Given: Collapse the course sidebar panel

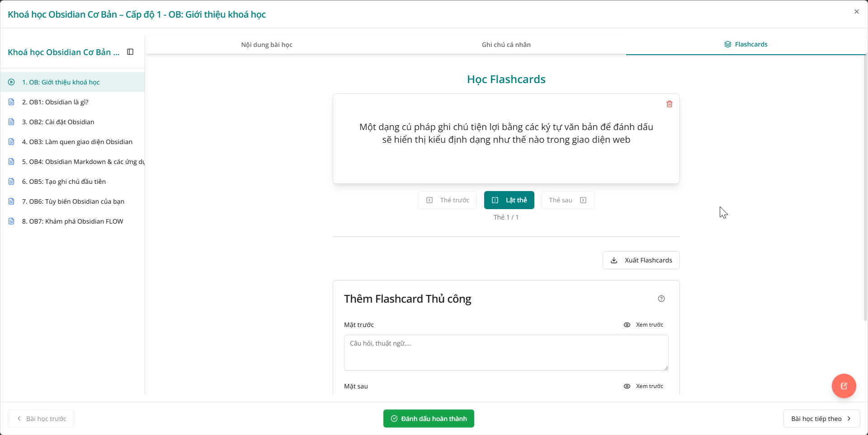Looking at the screenshot, I should coord(130,51).
